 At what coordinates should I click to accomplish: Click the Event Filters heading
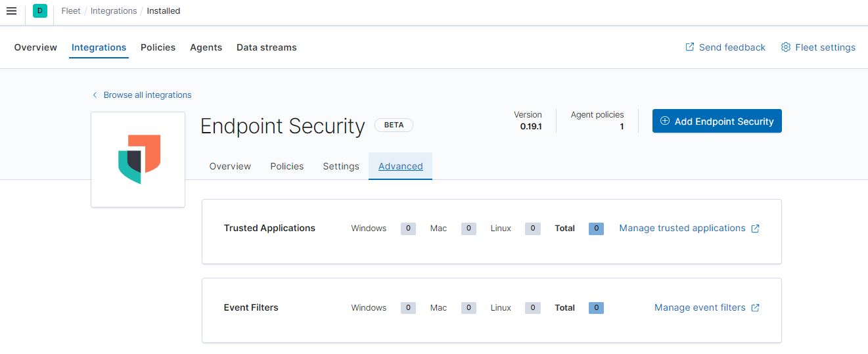point(251,308)
